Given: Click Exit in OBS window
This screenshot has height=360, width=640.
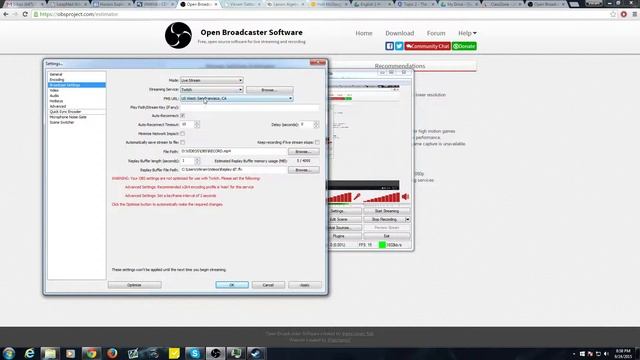Looking at the screenshot, I should click(x=387, y=236).
